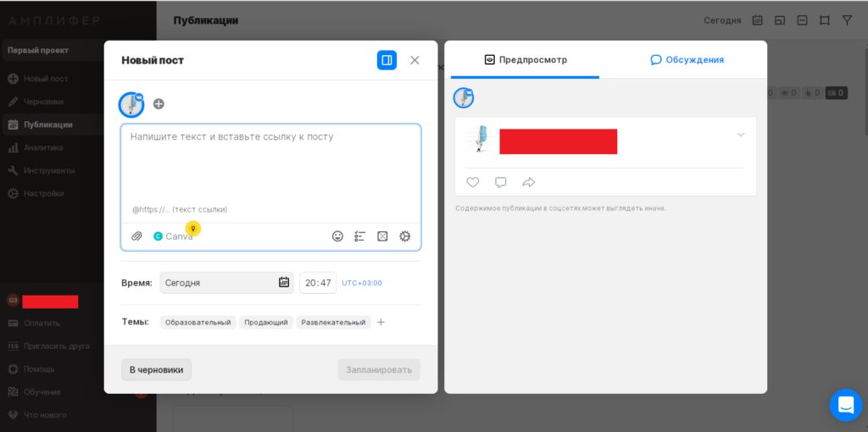Image resolution: width=868 pixels, height=432 pixels.
Task: Click the checklist icon in editor toolbar
Action: point(359,236)
